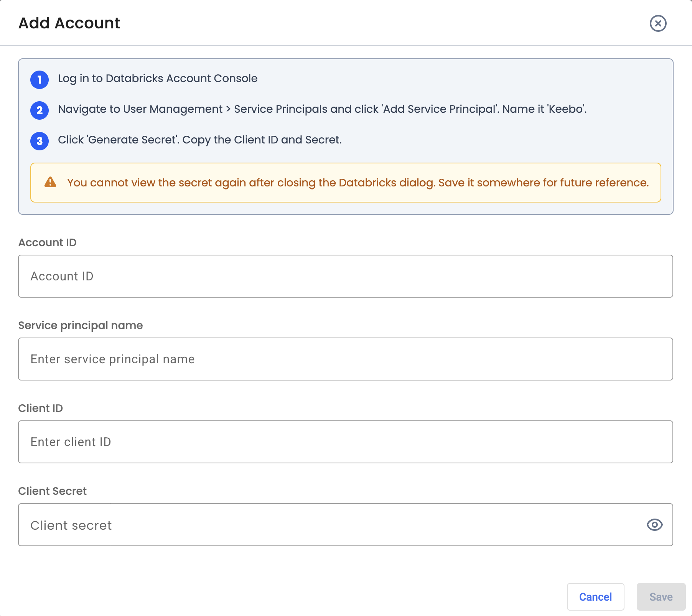This screenshot has height=616, width=692.
Task: Click the secret warning message text
Action: 358,183
